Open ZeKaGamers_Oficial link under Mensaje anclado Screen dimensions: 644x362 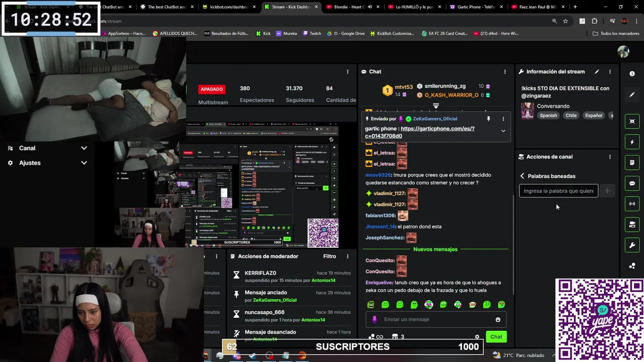coord(275,300)
